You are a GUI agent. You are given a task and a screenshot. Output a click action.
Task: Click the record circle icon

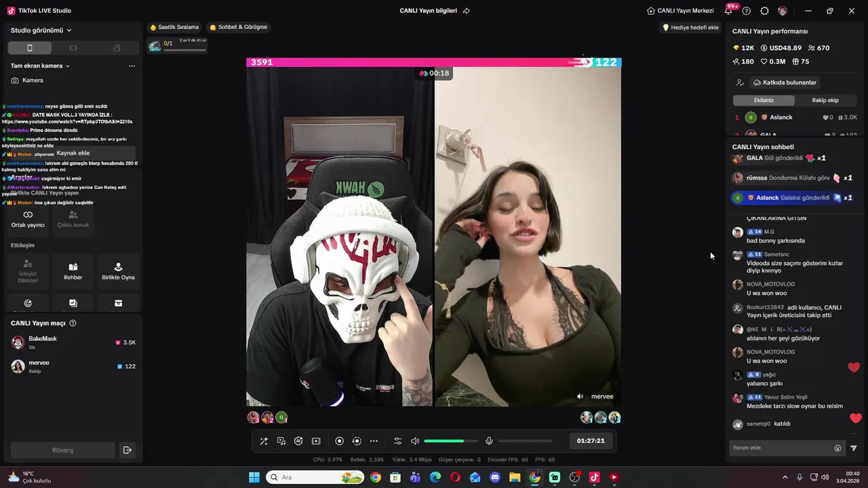pos(340,441)
